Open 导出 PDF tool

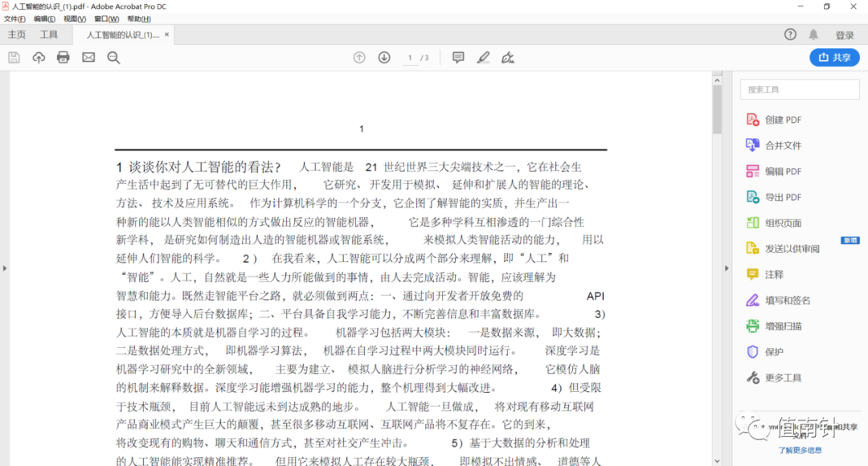(x=774, y=197)
